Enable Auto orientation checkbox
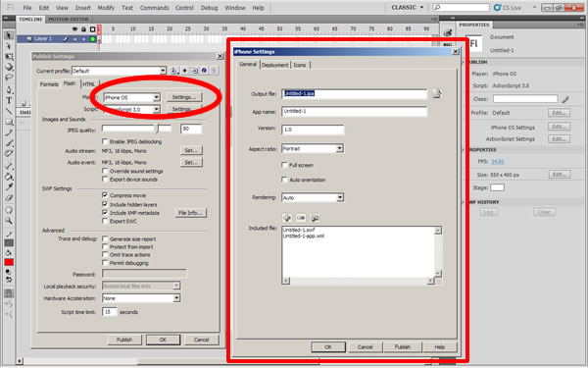Viewport: 588px width, 368px height. pyautogui.click(x=284, y=180)
